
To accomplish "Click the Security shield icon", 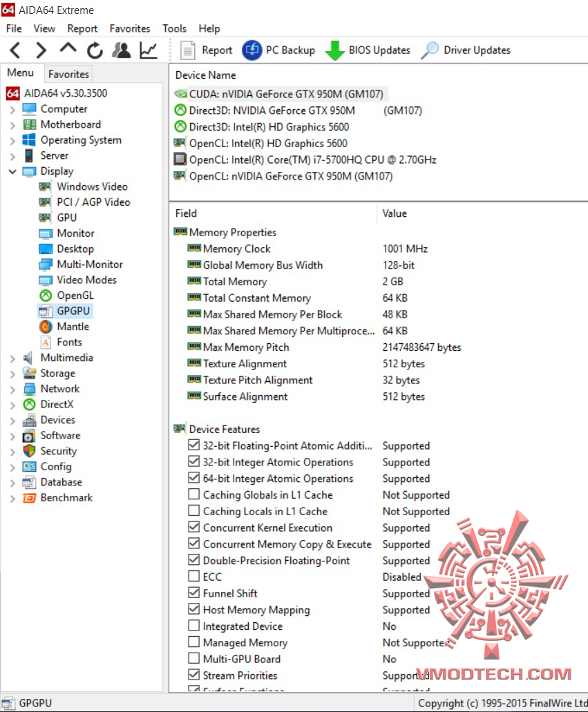I will (x=29, y=451).
